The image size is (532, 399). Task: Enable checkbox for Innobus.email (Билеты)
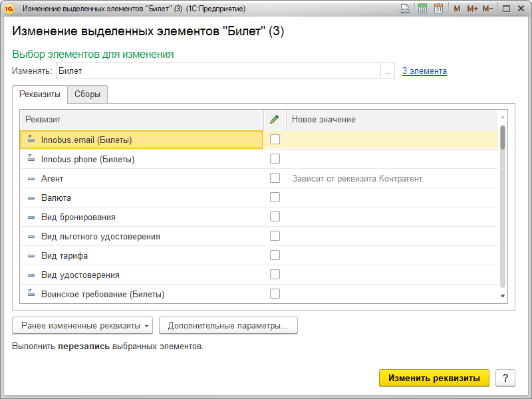coord(275,140)
